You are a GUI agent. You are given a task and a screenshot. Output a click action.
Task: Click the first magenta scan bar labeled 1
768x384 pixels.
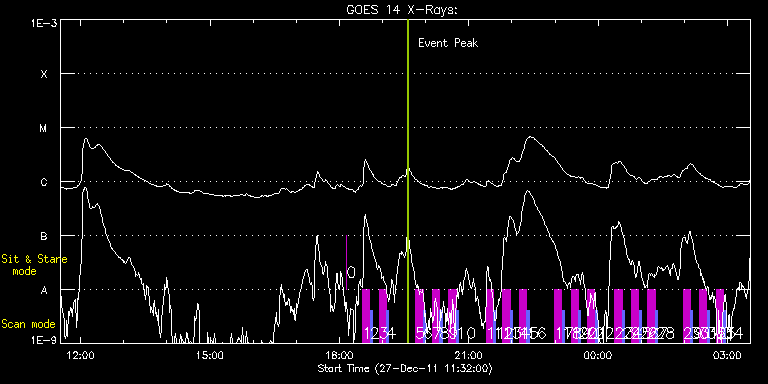[x=366, y=316]
